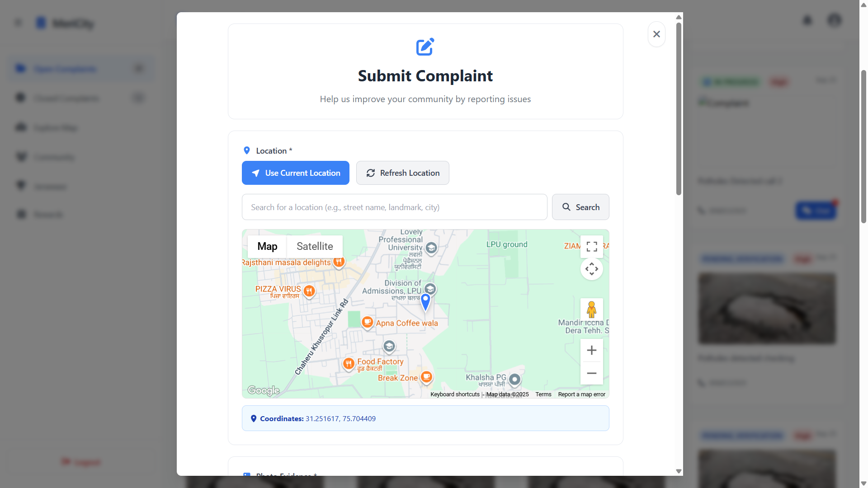The width and height of the screenshot is (868, 488).
Task: Click the Khalsha PG map marker
Action: coord(514,380)
